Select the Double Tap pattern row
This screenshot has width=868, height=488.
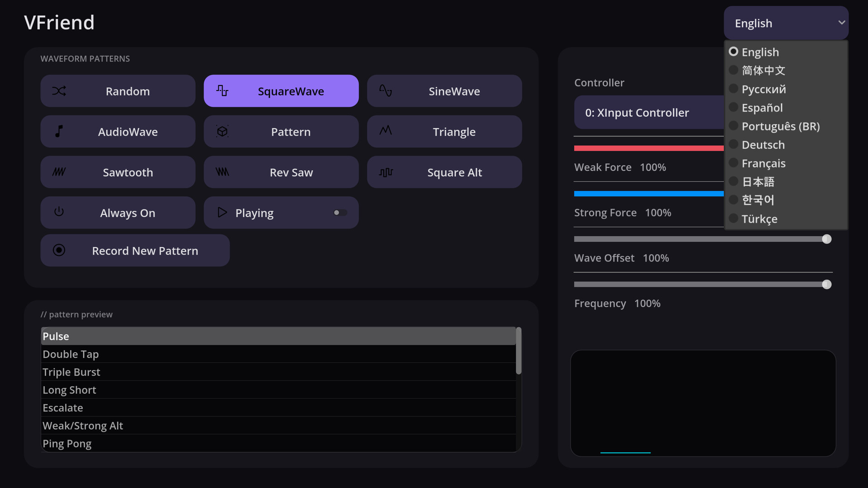click(278, 354)
